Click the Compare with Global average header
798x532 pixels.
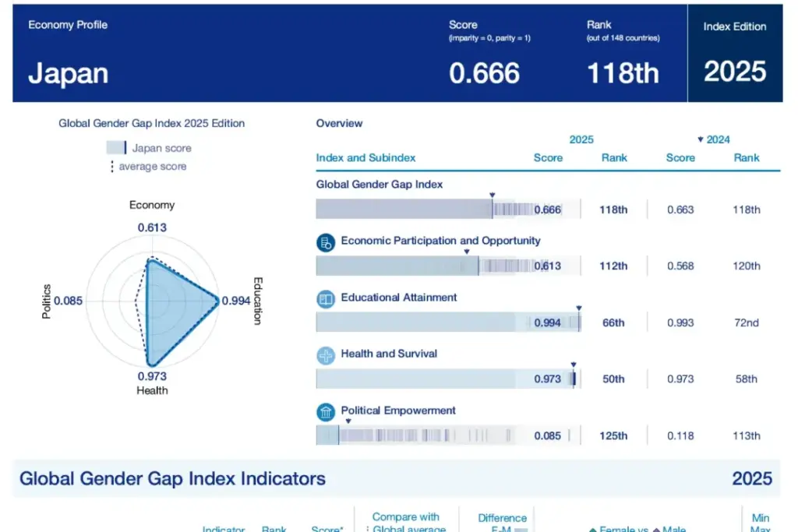point(405,523)
